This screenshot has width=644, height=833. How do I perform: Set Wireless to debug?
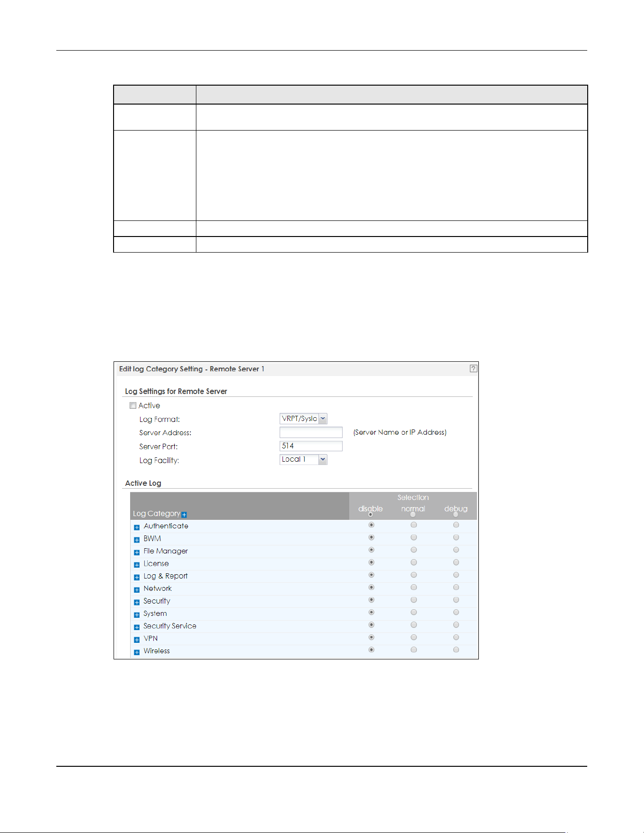click(x=456, y=649)
